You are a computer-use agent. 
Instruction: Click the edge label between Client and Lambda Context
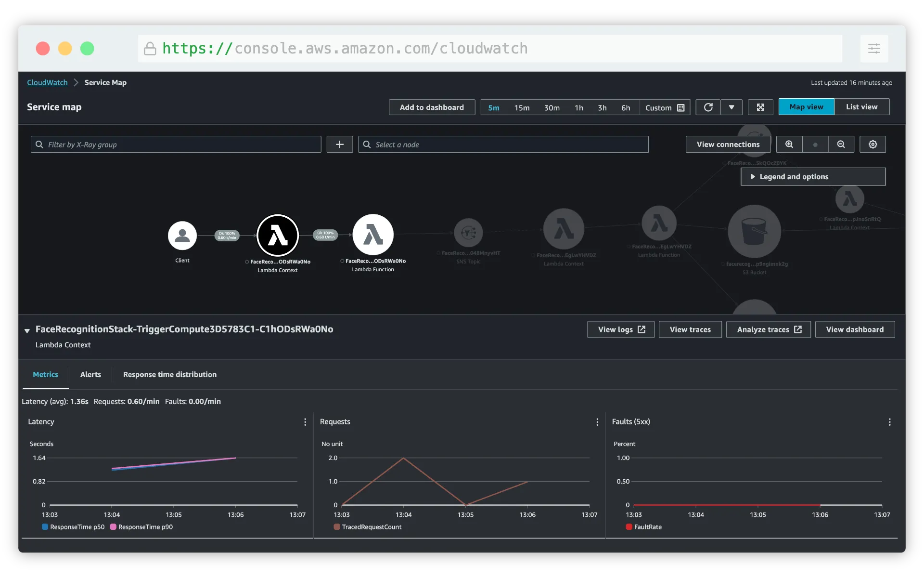[227, 236]
